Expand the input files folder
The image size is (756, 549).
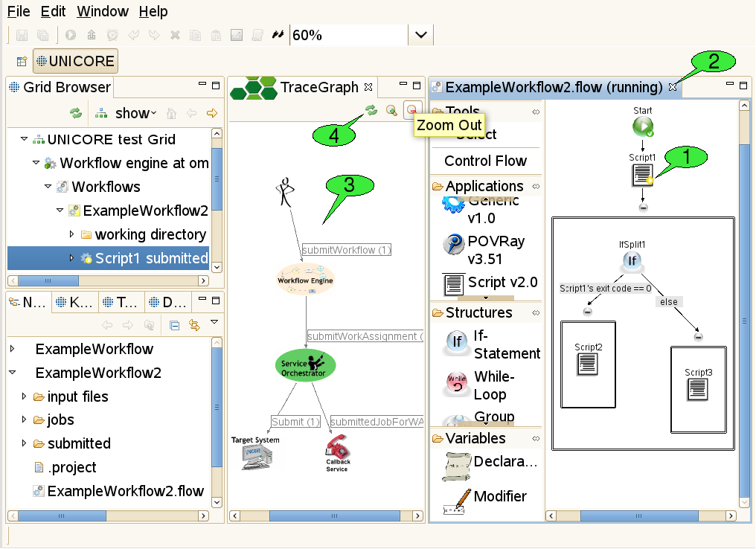point(25,396)
